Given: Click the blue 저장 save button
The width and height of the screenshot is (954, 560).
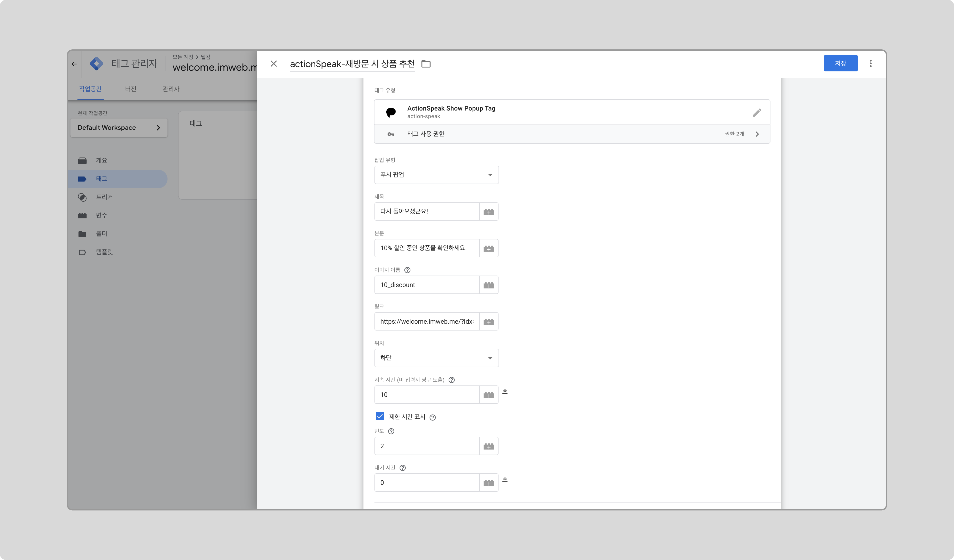Looking at the screenshot, I should (840, 63).
